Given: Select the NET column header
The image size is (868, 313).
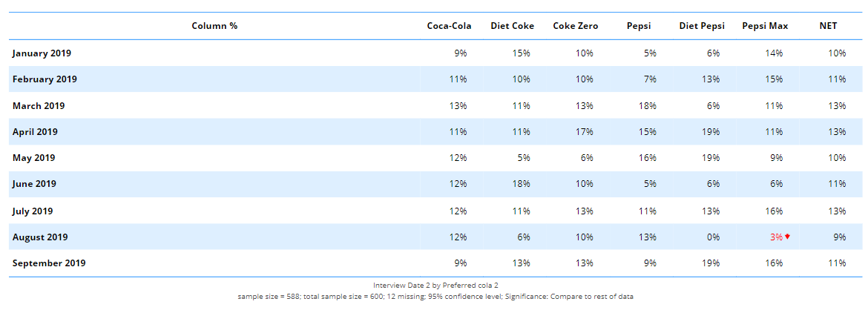Looking at the screenshot, I should [828, 26].
